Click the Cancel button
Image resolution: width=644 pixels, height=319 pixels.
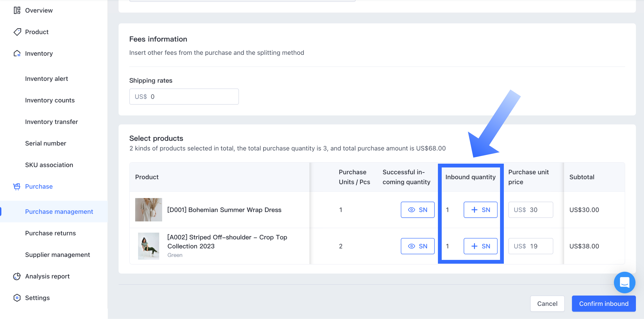pyautogui.click(x=547, y=304)
